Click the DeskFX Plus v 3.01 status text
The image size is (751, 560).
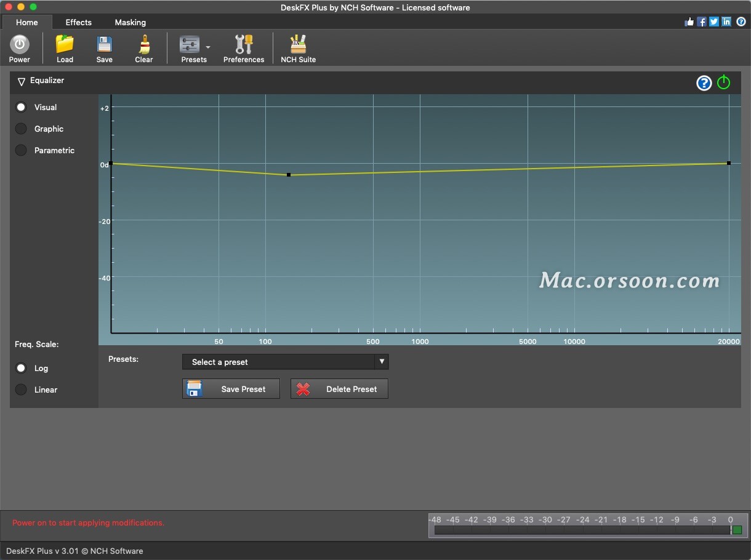[x=74, y=551]
